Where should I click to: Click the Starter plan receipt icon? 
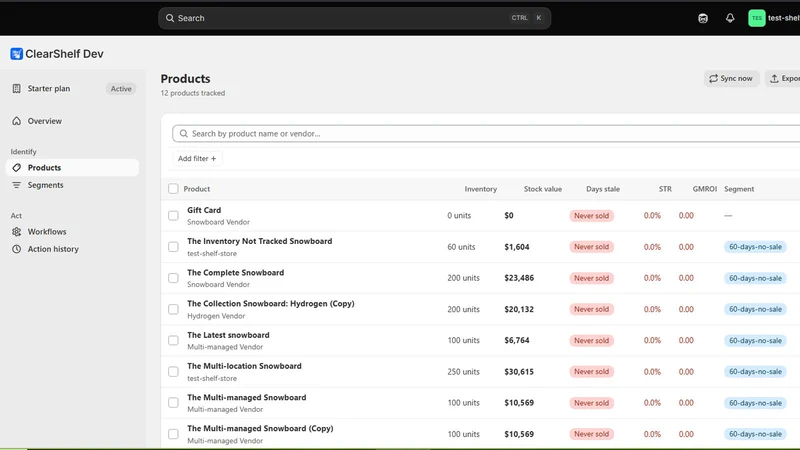click(x=16, y=88)
